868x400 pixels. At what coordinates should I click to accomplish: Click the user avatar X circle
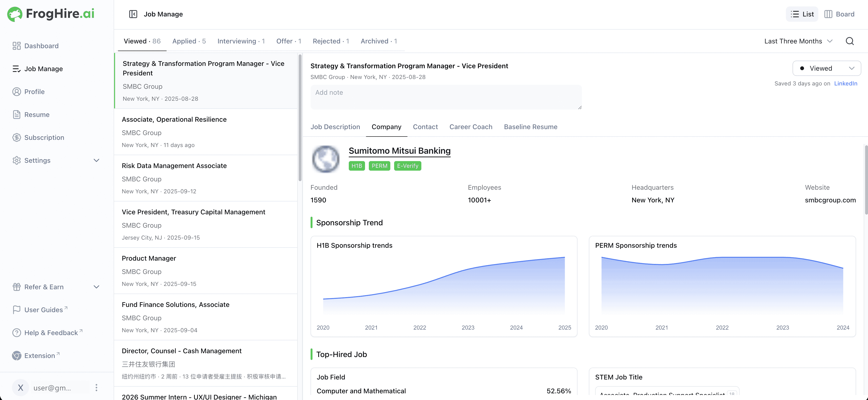(x=21, y=388)
